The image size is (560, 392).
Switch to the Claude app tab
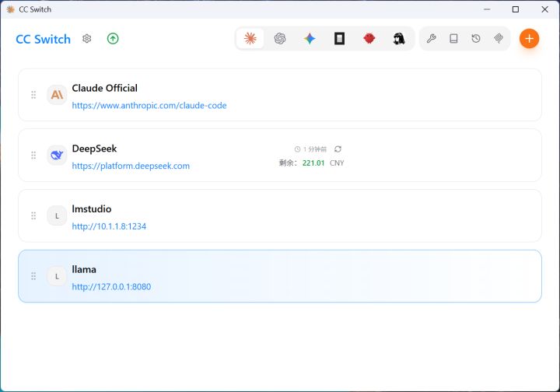(x=250, y=38)
